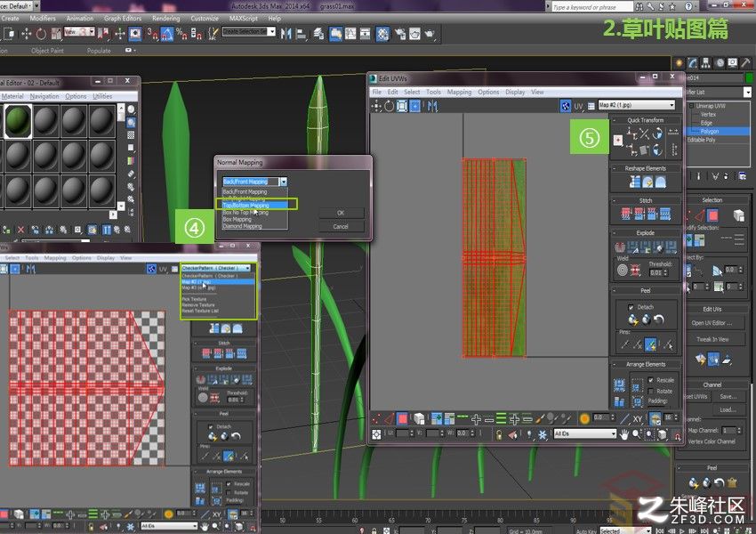The height and width of the screenshot is (534, 756).
Task: Click Reset Peel icon in Peel group
Action: tap(659, 320)
